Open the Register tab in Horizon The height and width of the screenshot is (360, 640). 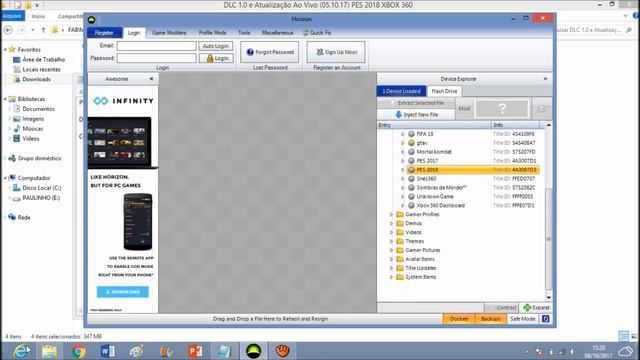104,33
